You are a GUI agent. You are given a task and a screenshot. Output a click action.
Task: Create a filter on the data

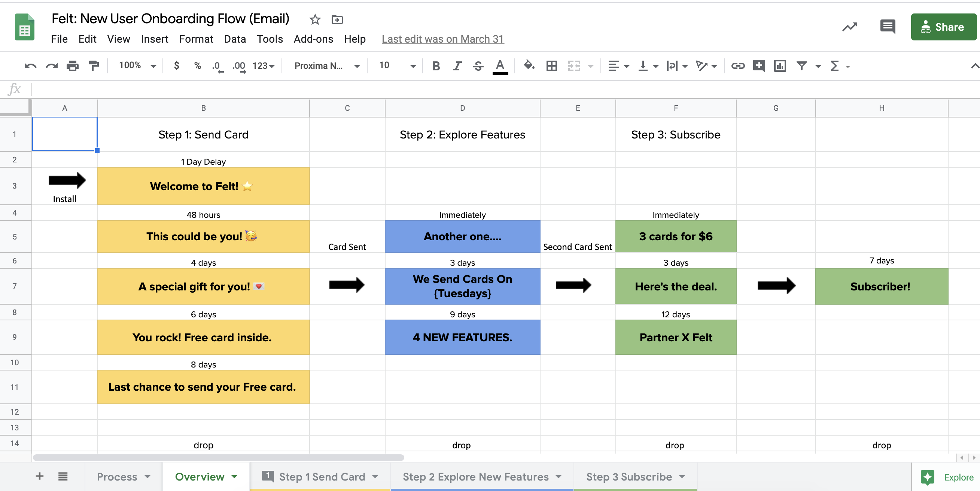[x=801, y=65]
